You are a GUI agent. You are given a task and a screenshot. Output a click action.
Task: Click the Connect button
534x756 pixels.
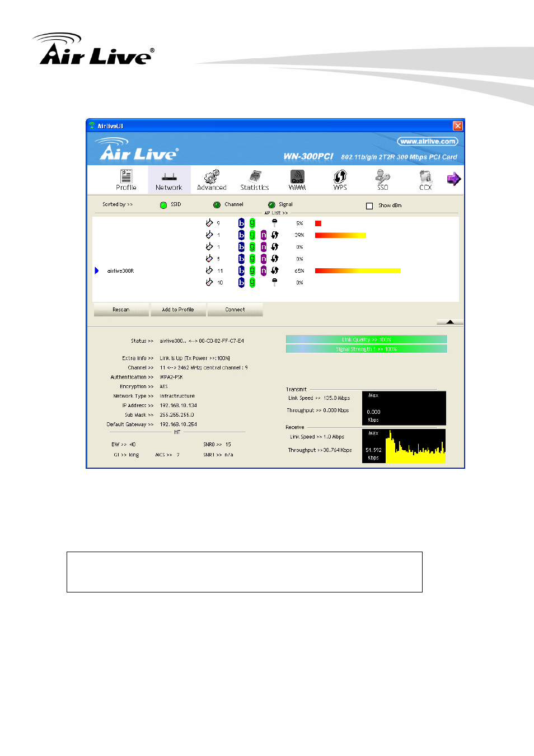click(x=235, y=310)
